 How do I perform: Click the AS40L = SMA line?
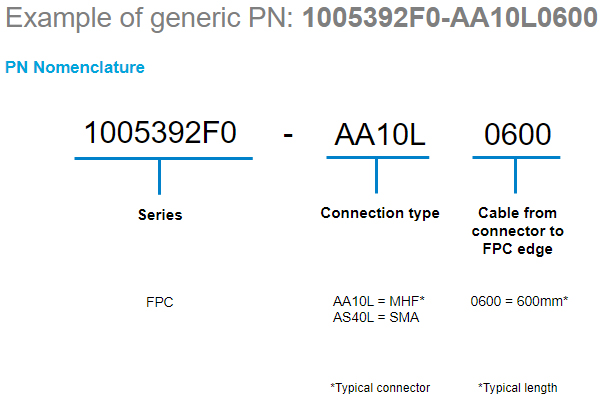click(376, 317)
